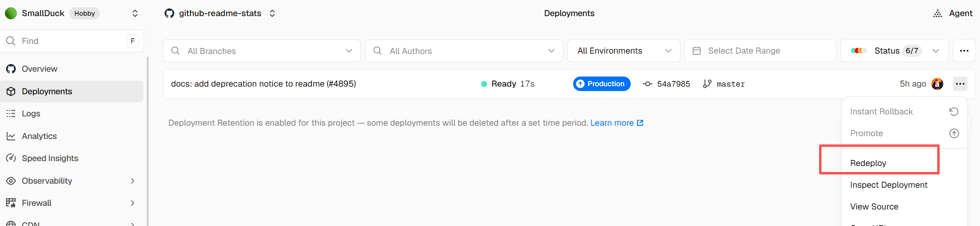Open the All Authors filter dropdown
Image resolution: width=980 pixels, height=226 pixels.
click(x=464, y=51)
